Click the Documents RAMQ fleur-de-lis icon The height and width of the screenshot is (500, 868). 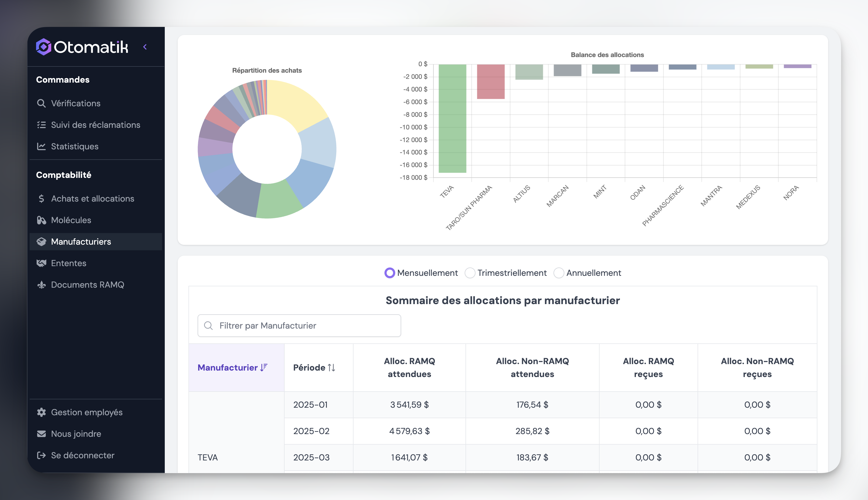pos(41,285)
